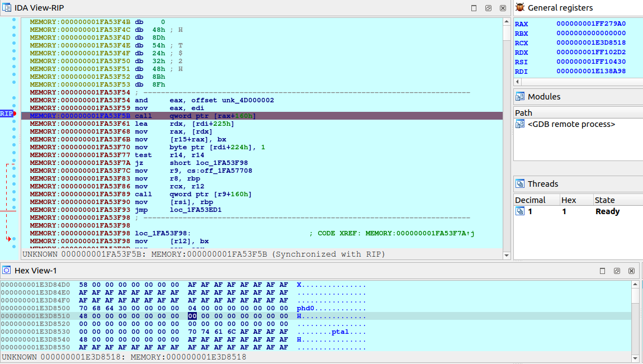Click the Hex View scrollbar down arrow
Viewport: 643px width, 364px height.
click(635, 358)
